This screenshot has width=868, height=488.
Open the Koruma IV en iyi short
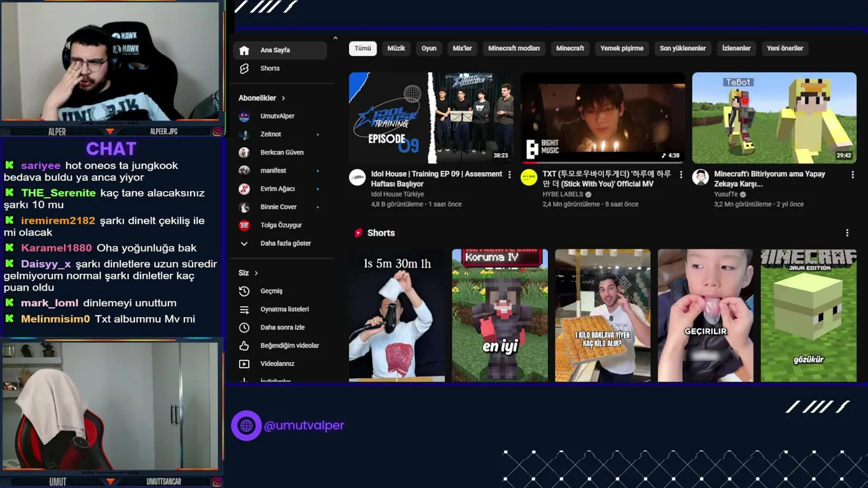(500, 315)
